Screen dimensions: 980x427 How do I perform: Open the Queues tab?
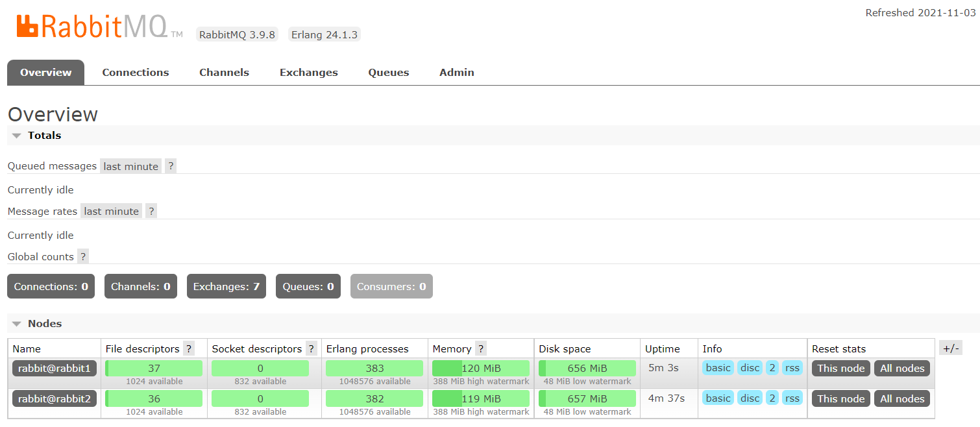point(389,73)
